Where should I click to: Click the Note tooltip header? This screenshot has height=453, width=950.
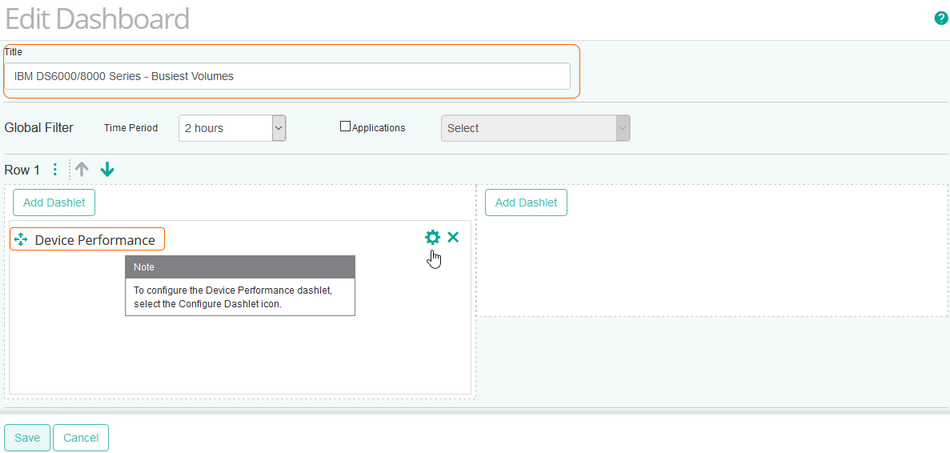[240, 267]
